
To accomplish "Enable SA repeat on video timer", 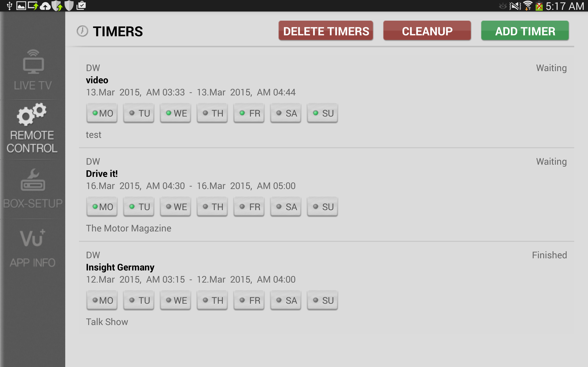I will pos(286,113).
